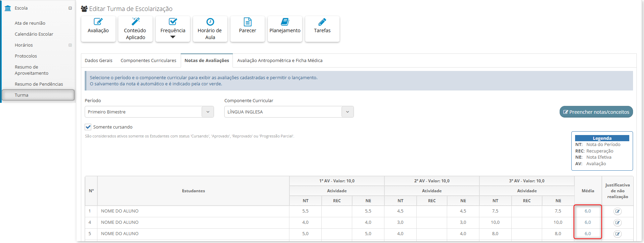Click the Escola building icon
Screen dimensions: 644x243
point(8,8)
